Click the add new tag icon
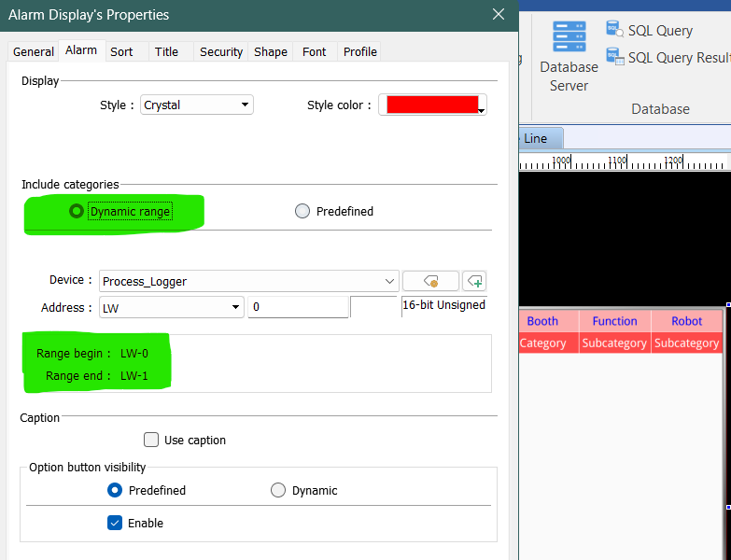This screenshot has width=731, height=560. tap(475, 281)
